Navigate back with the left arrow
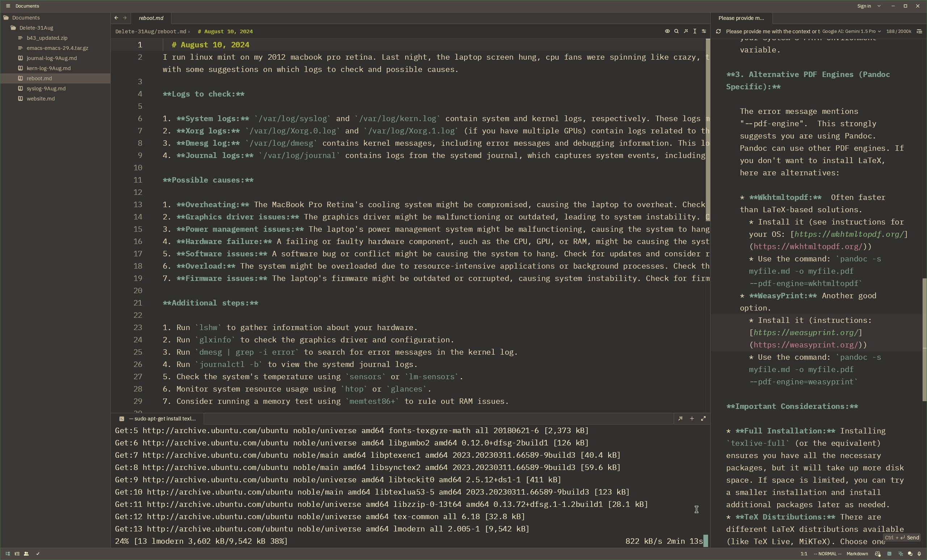This screenshot has height=560, width=927. [116, 18]
